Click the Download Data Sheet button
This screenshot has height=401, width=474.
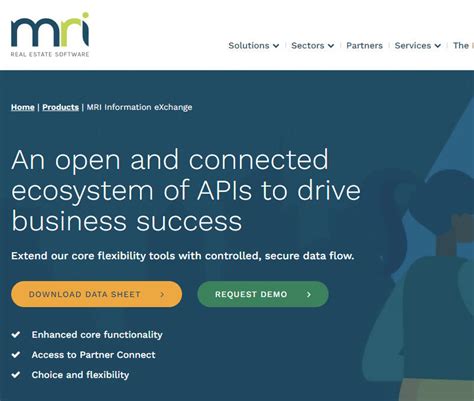[97, 294]
